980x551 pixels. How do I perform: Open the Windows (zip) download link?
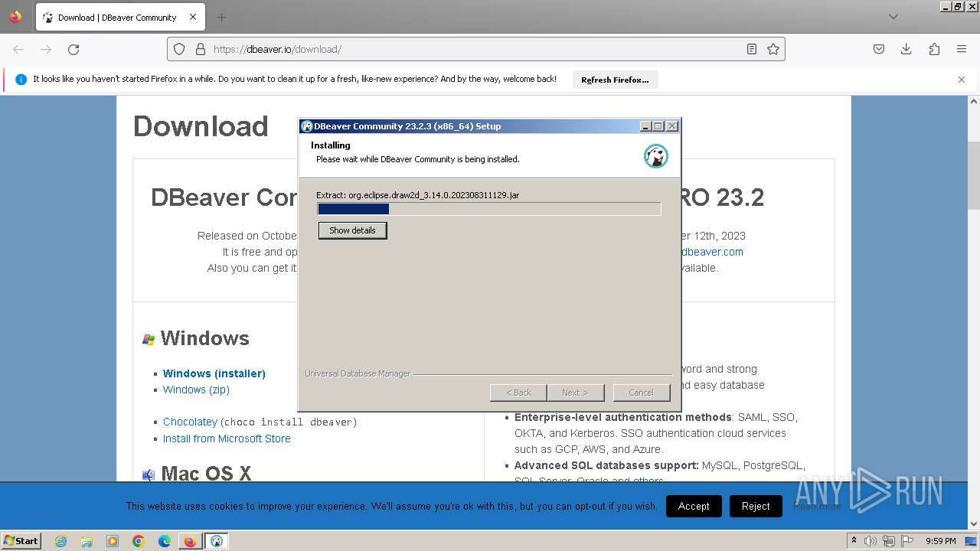coord(196,390)
